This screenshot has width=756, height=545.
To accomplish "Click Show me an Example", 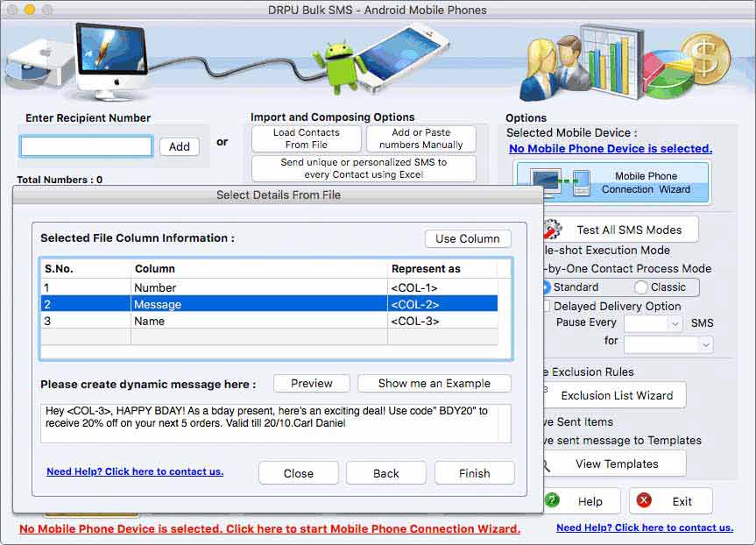I will click(435, 383).
